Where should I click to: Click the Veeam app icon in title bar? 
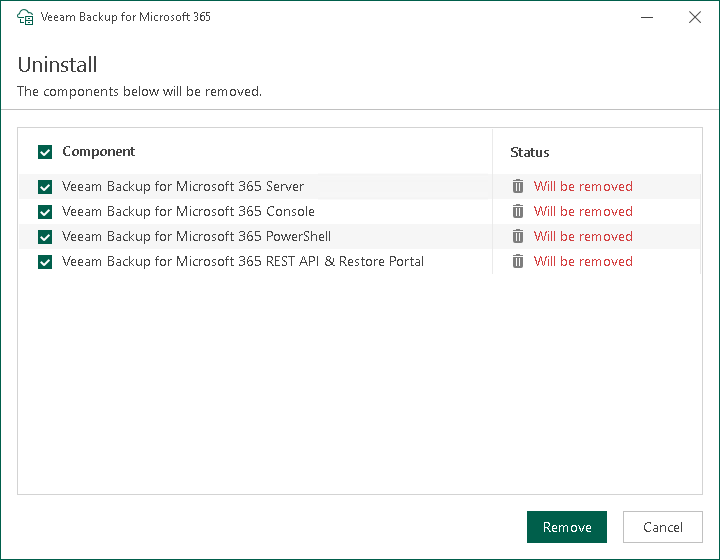[x=26, y=17]
